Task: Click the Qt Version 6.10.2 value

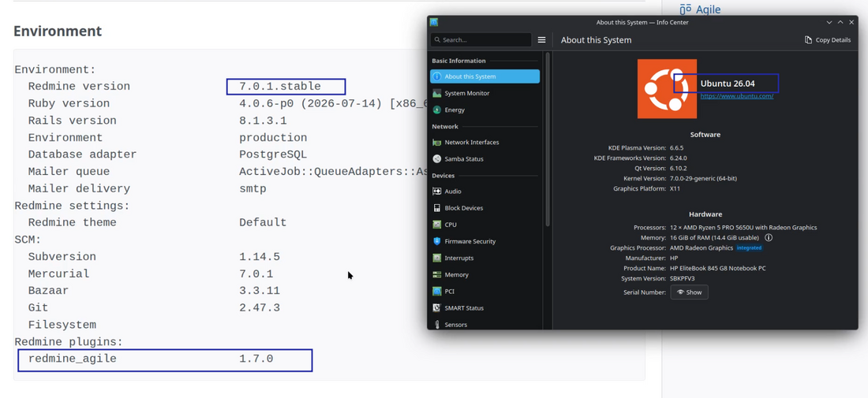Action: tap(678, 168)
